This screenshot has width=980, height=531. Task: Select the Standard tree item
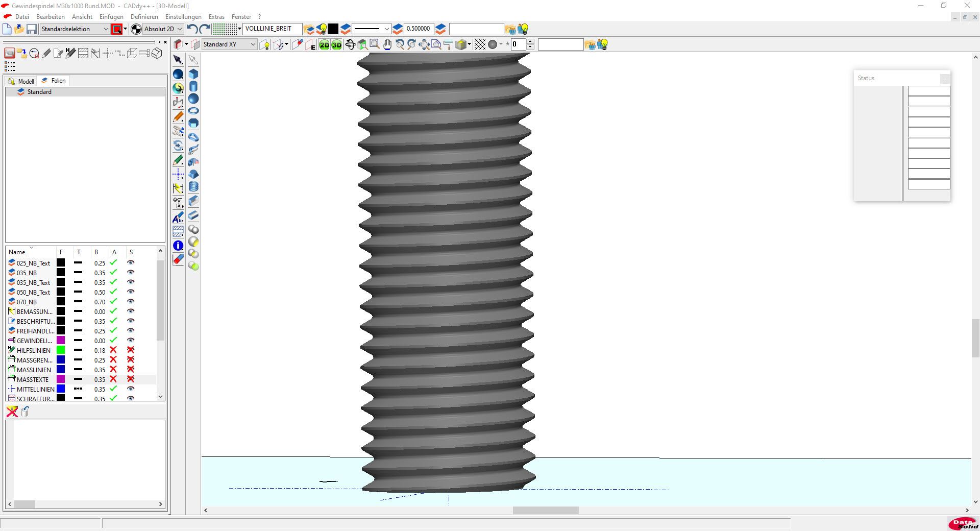[x=39, y=92]
